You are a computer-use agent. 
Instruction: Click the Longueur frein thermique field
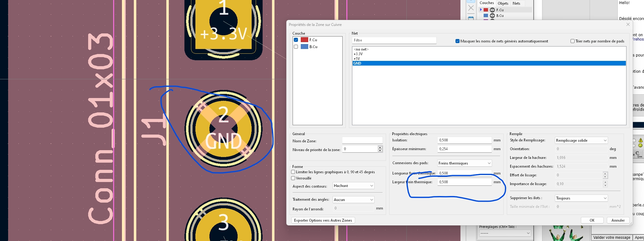coord(465,173)
